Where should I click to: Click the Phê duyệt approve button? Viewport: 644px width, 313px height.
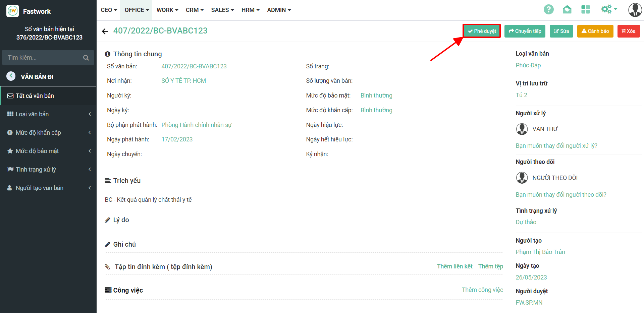point(482,31)
